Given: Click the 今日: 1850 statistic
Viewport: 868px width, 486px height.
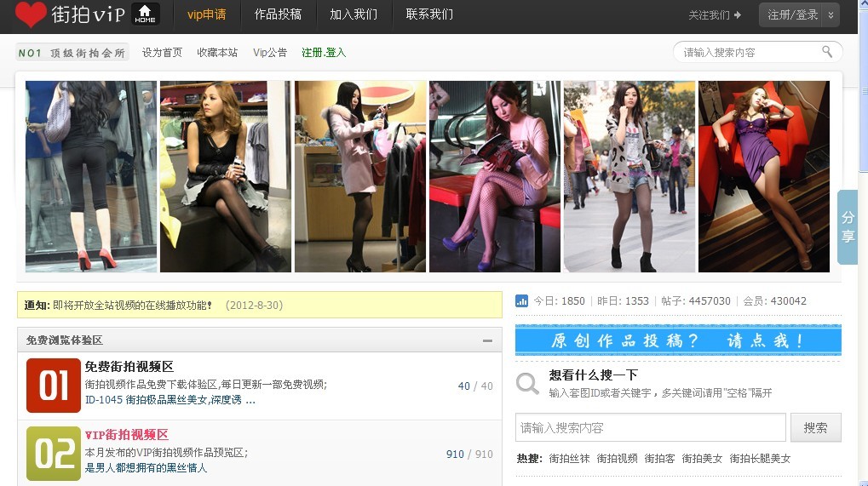Looking at the screenshot, I should [x=559, y=300].
